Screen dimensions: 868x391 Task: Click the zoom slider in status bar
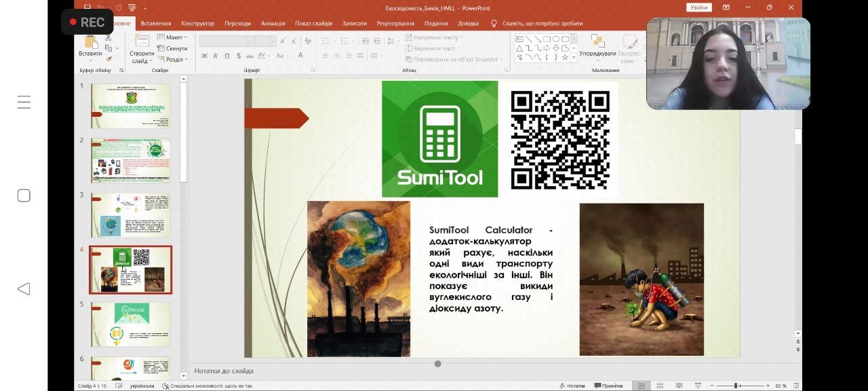pos(736,386)
